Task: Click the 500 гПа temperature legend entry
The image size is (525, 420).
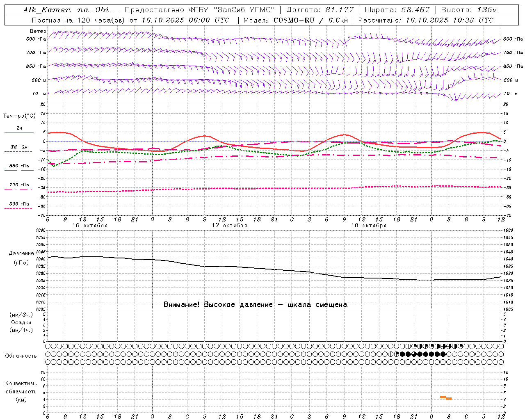Action: tap(19, 204)
